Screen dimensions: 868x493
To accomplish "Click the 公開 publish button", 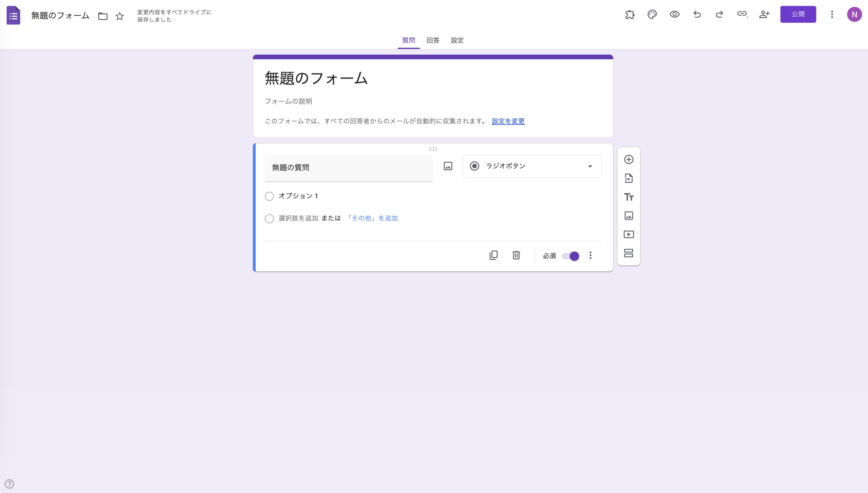I will click(798, 14).
